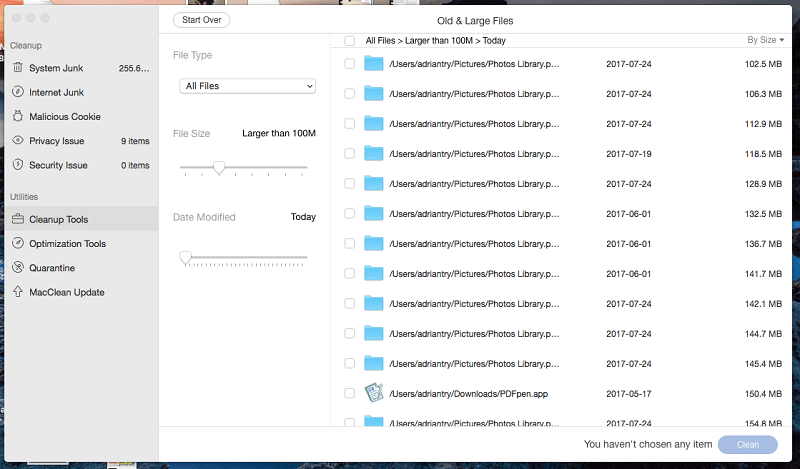Open Internet Junk in sidebar
Viewport: 800px width, 469px height.
pos(81,92)
